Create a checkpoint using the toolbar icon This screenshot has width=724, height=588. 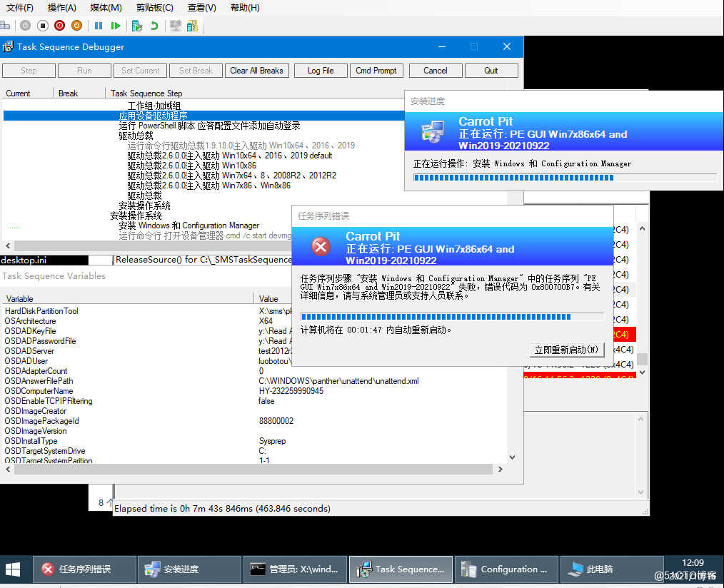pos(136,26)
